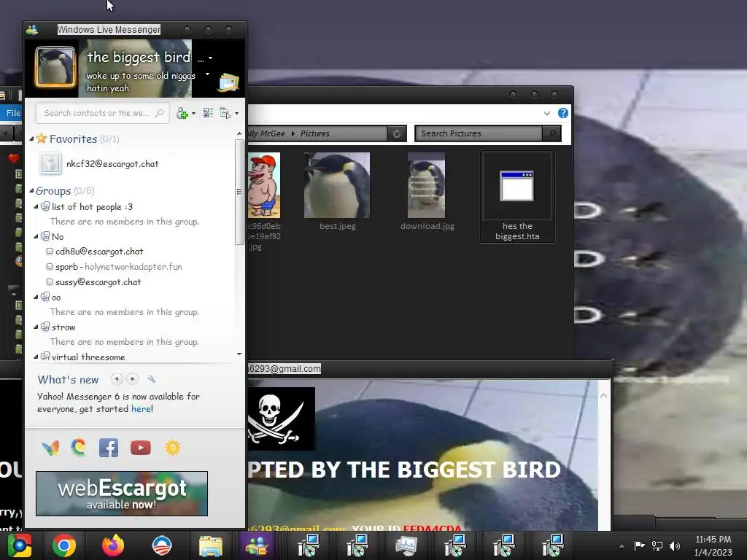Click the magnifier icon in contact search box
Viewport: 747px width, 560px height.
click(x=160, y=113)
